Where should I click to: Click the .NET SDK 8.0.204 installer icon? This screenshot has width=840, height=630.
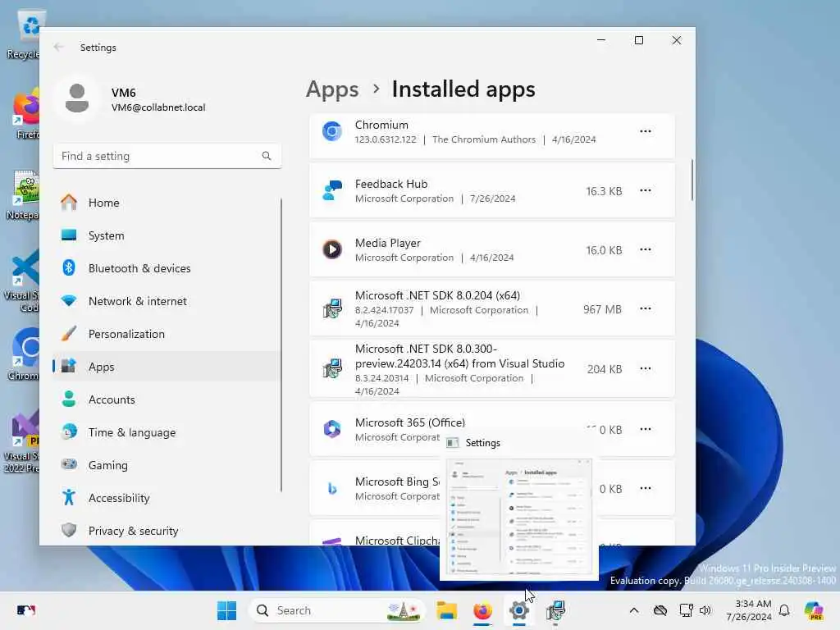(332, 308)
